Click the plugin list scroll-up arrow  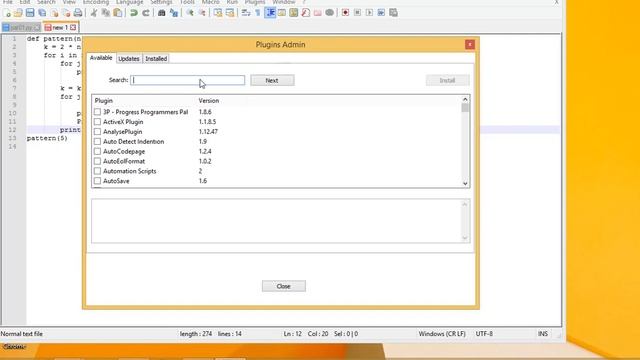tap(465, 100)
